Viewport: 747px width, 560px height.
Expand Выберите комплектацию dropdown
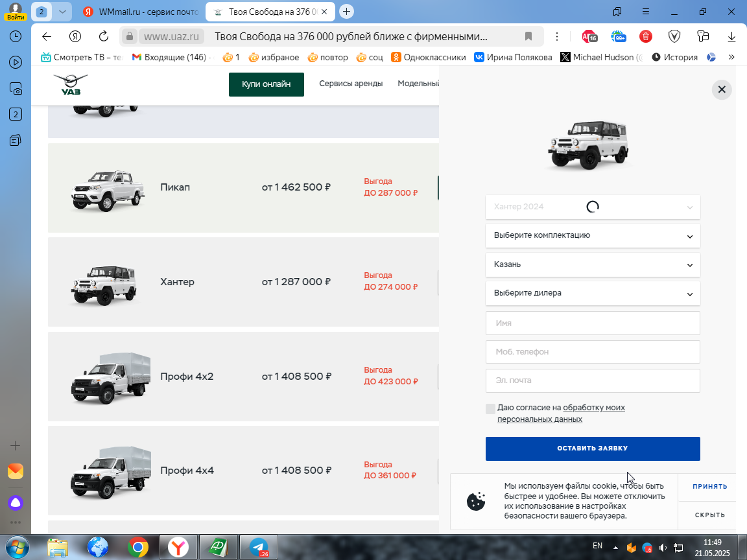tap(593, 236)
